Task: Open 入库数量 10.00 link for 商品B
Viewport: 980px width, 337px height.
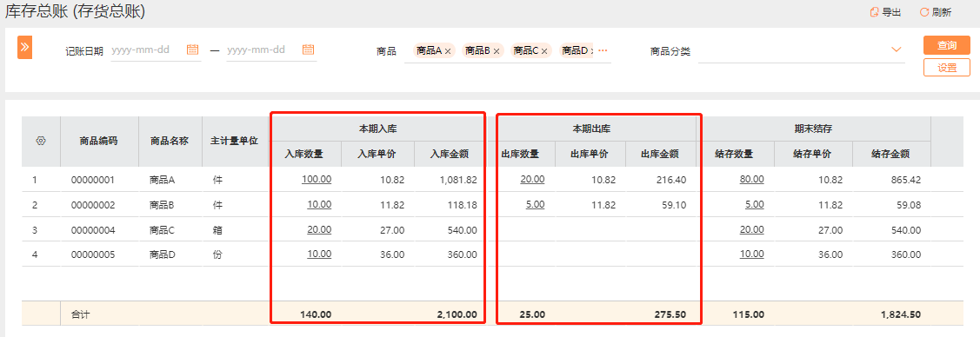Action: (319, 204)
